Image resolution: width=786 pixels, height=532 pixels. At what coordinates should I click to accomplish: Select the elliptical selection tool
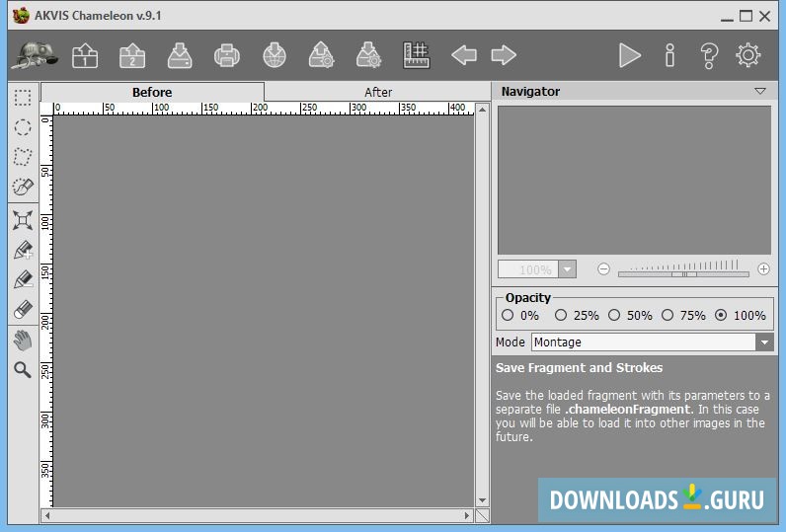pyautogui.click(x=23, y=127)
